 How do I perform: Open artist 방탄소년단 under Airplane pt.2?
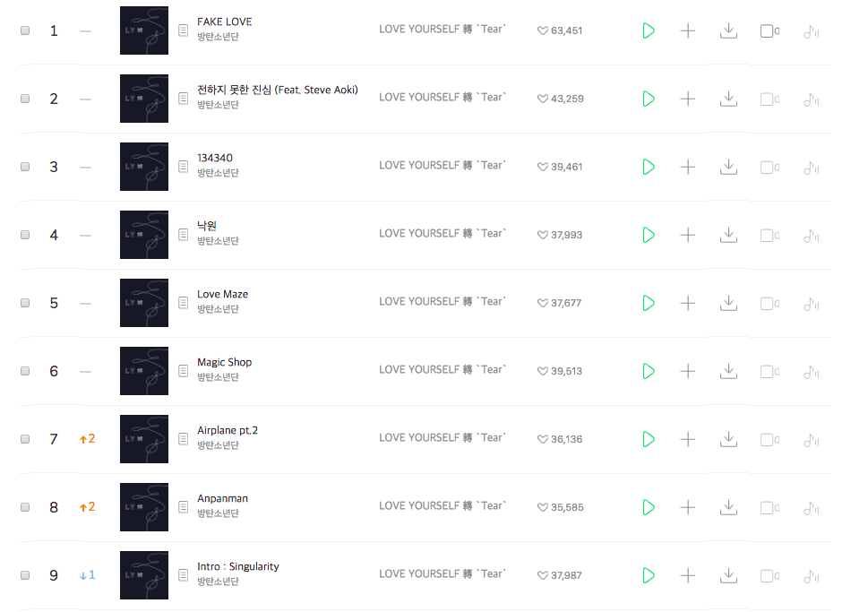pos(218,445)
